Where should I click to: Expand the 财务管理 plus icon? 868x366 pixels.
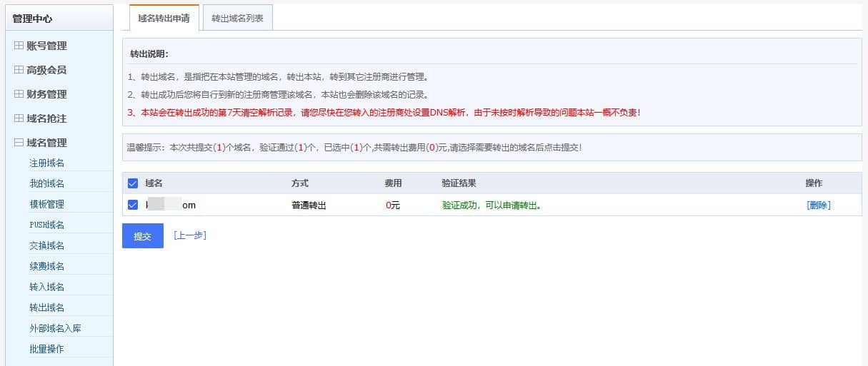tap(19, 94)
